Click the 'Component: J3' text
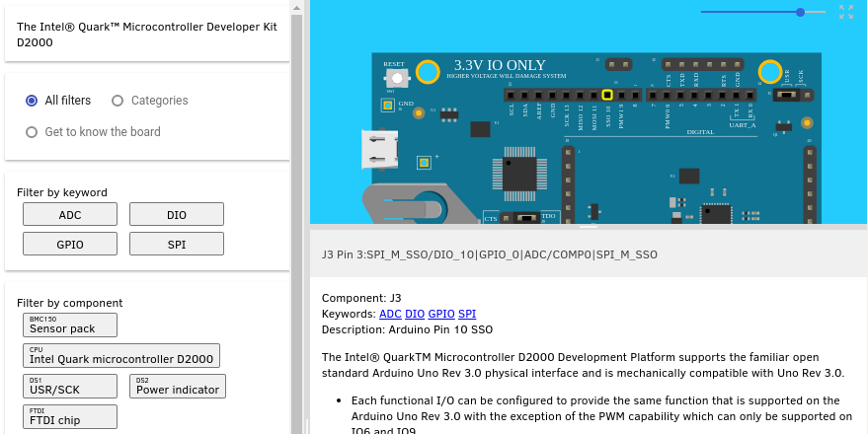 click(x=361, y=298)
